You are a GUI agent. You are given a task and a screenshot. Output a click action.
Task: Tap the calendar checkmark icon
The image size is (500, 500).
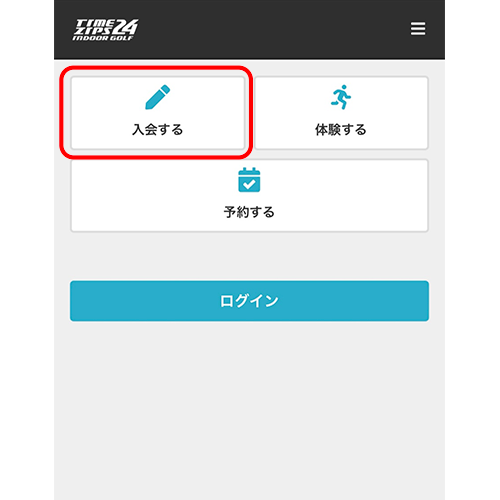pos(249,180)
